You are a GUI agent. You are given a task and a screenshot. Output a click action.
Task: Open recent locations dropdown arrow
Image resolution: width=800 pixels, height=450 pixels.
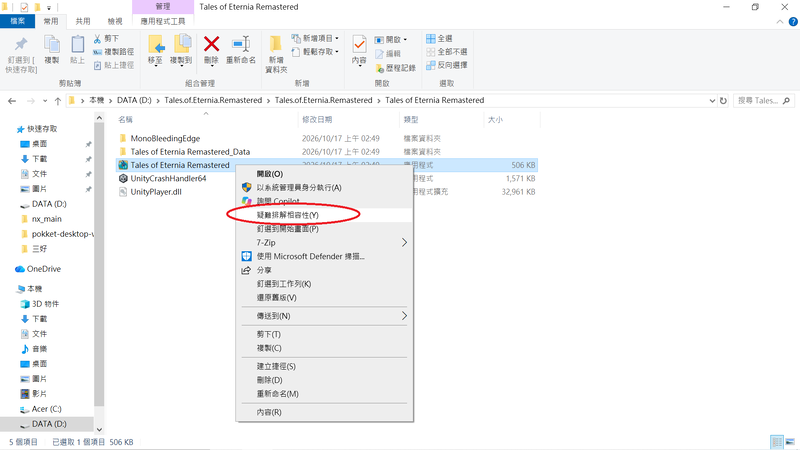45,101
